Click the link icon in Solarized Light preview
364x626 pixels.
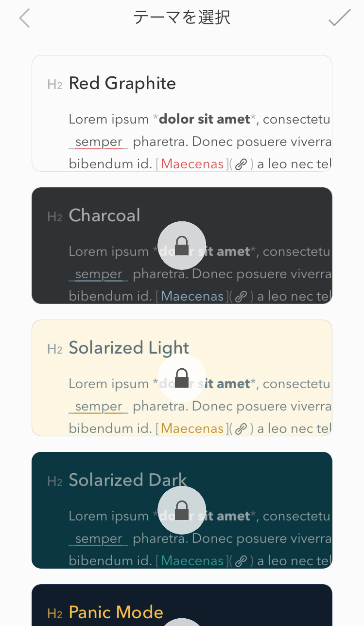click(x=241, y=429)
